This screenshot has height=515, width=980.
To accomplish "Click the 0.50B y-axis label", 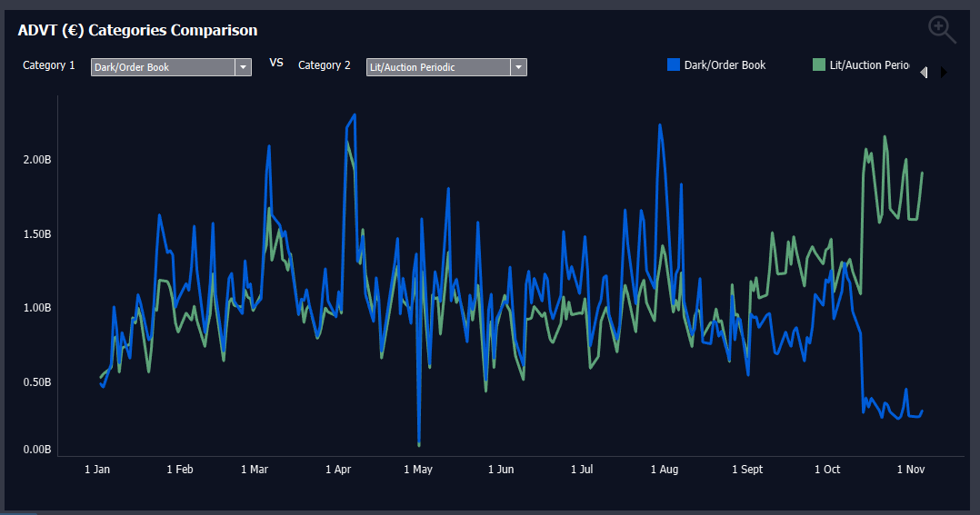I will 36,382.
